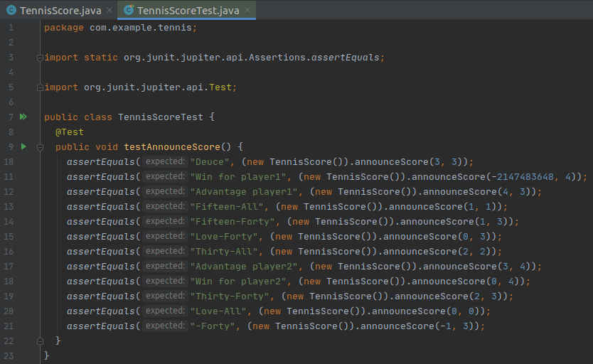Click the TennisScore.java class file icon
This screenshot has width=593, height=364.
coord(11,10)
